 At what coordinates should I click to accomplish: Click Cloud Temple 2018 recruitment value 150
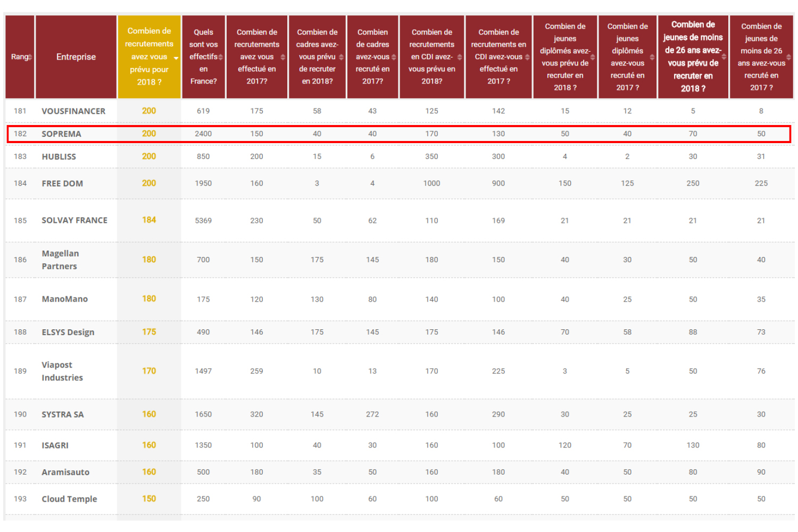[149, 499]
